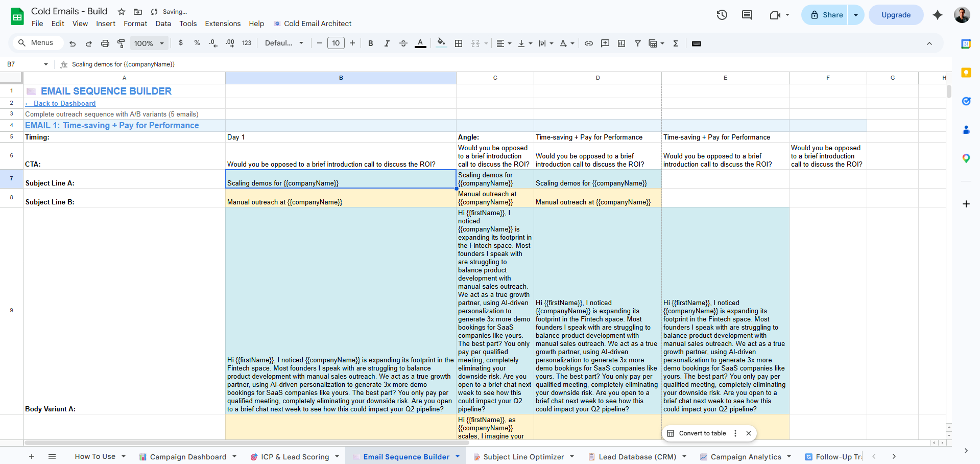
Task: Open version history clock icon
Action: click(722, 15)
